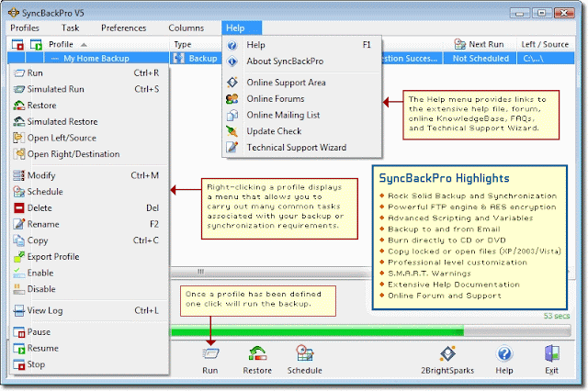Click the run-profile icon in column header

[36, 45]
